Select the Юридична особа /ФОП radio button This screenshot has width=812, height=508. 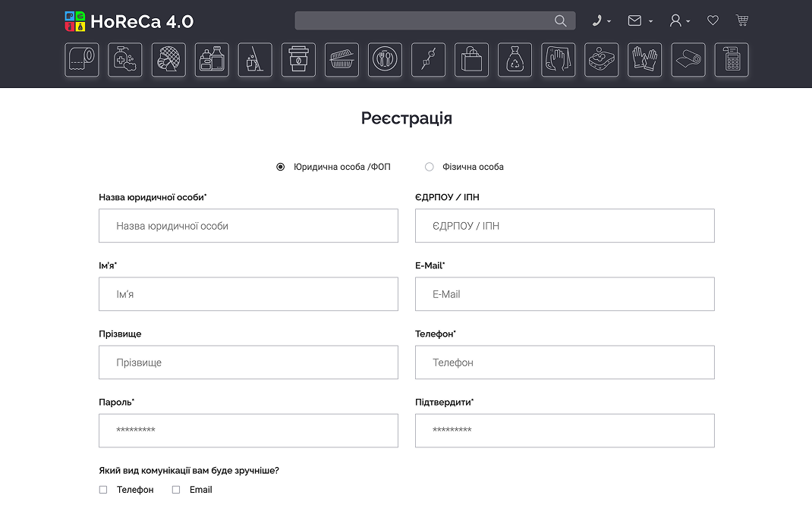(281, 167)
